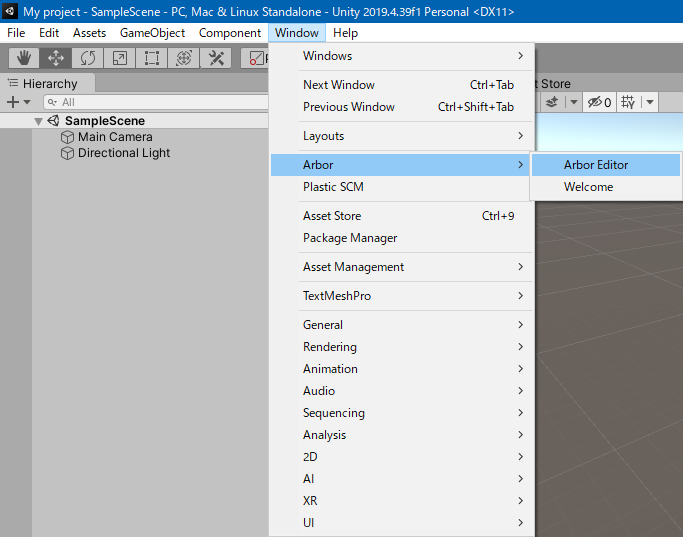Image resolution: width=683 pixels, height=537 pixels.
Task: Collapse the SampleScene tree
Action: pyautogui.click(x=39, y=121)
